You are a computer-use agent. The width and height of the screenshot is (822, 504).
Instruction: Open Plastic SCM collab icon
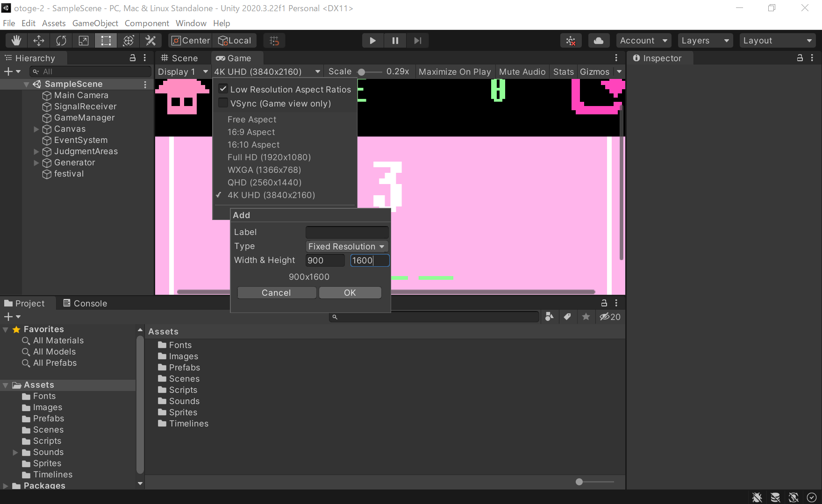pos(571,41)
